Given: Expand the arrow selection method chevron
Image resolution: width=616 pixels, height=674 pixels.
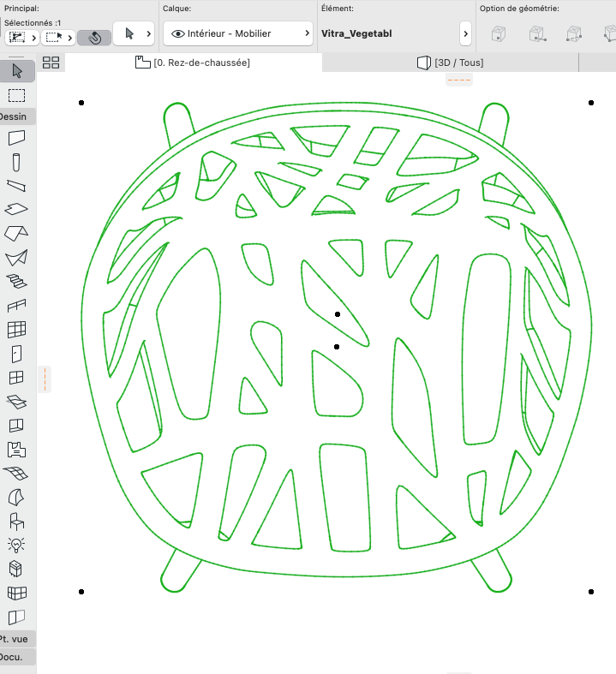Looking at the screenshot, I should click(x=149, y=33).
